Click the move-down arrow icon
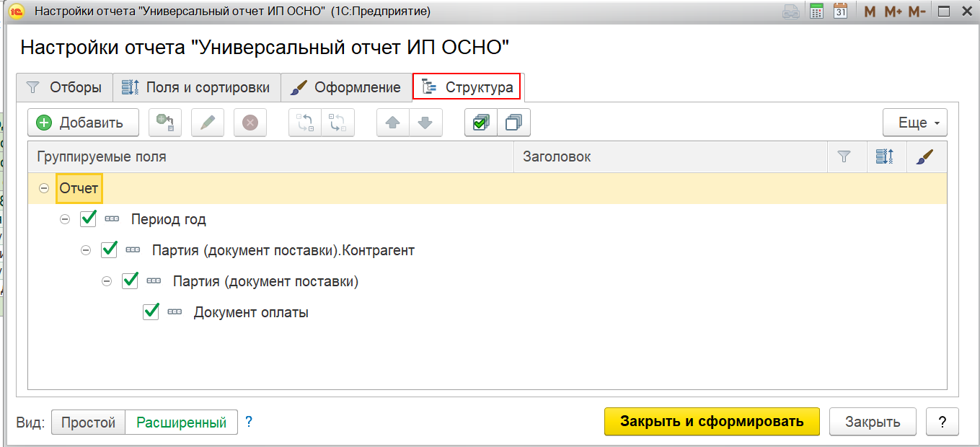Viewport: 980px width, 447px height. (425, 123)
